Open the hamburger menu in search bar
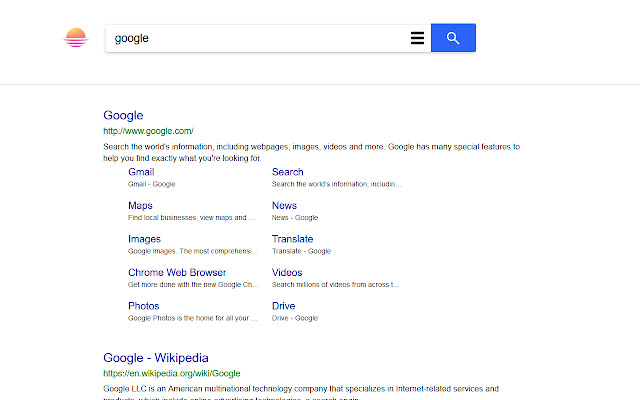The image size is (640, 400). 417,38
